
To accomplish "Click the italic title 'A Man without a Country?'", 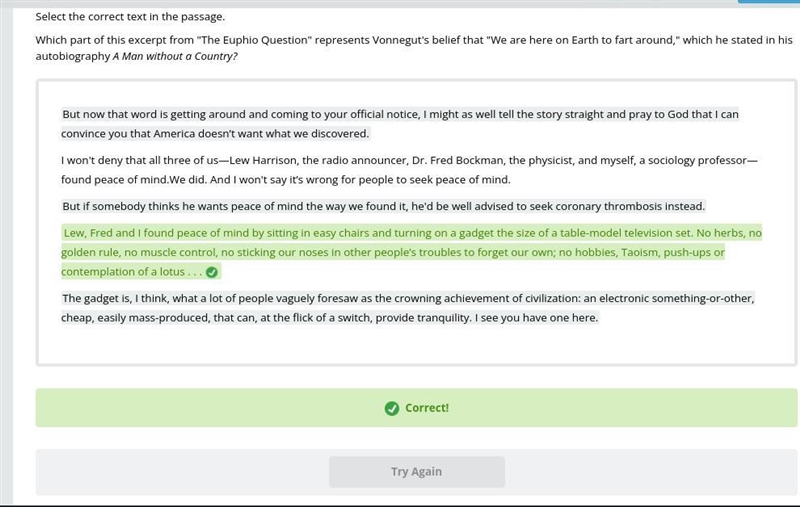I will coord(175,57).
